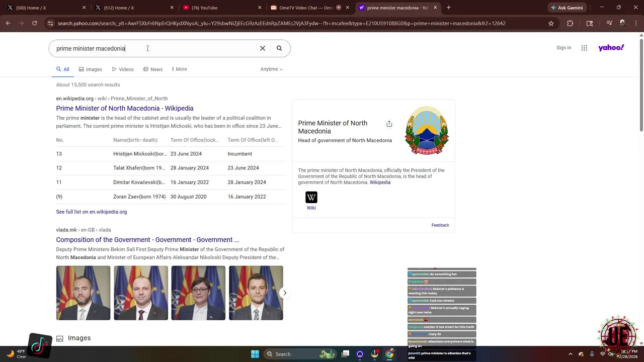Open the Wi-Fi network tray icon
Screen dimensions: 644x362
click(602, 354)
